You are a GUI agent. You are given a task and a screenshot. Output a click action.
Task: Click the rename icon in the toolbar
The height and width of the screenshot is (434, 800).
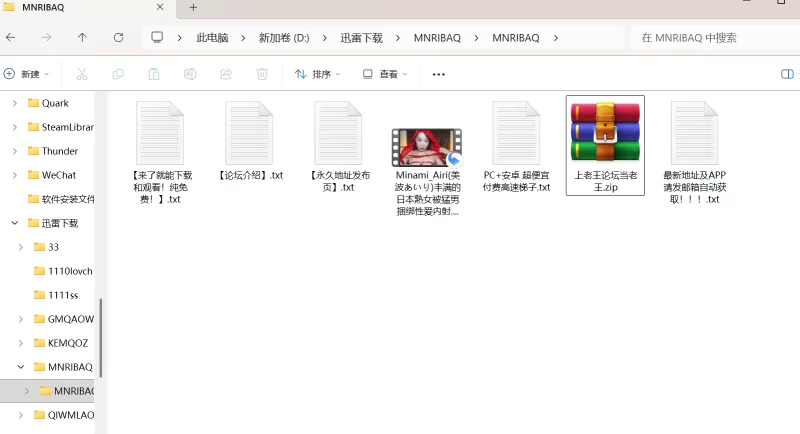click(190, 74)
